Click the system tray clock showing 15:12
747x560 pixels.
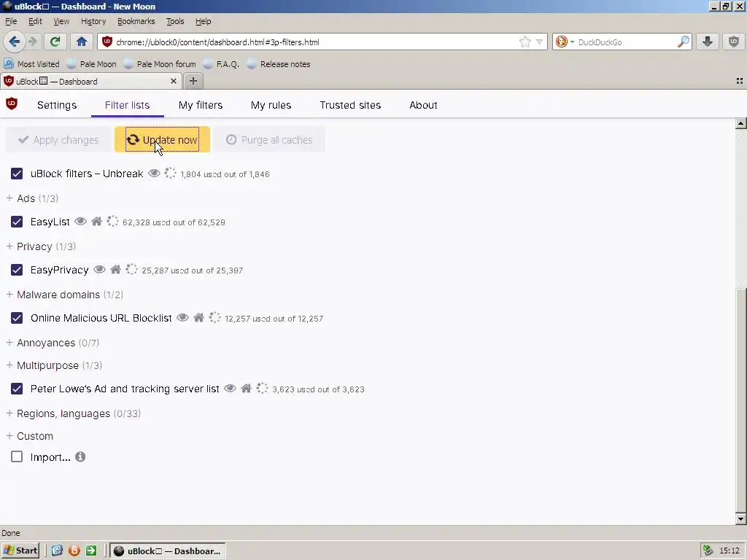(729, 551)
